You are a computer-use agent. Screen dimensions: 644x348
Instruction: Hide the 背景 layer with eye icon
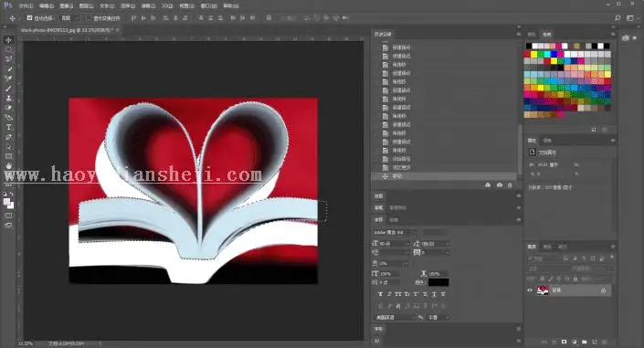530,290
